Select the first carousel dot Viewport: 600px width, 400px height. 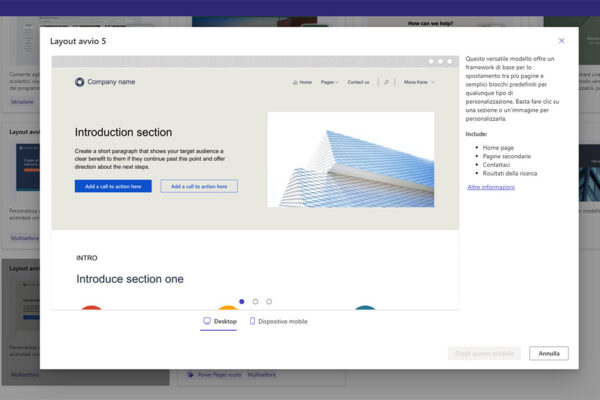(241, 302)
